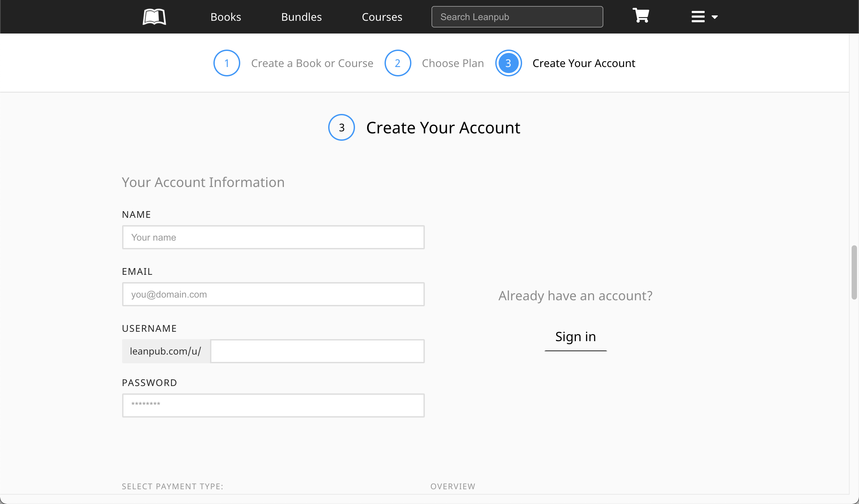This screenshot has height=504, width=859.
Task: Open the Books menu item
Action: (x=226, y=17)
